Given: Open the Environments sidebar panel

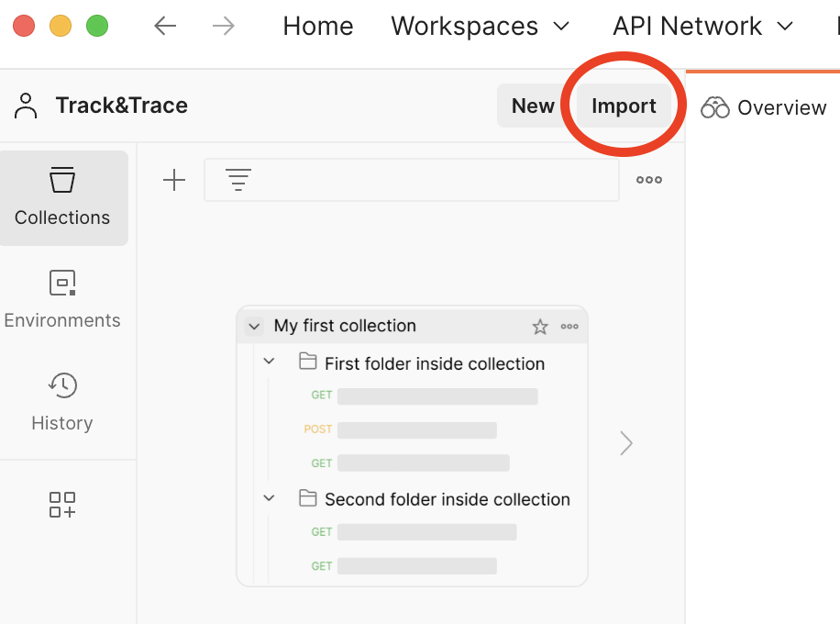Looking at the screenshot, I should [62, 300].
